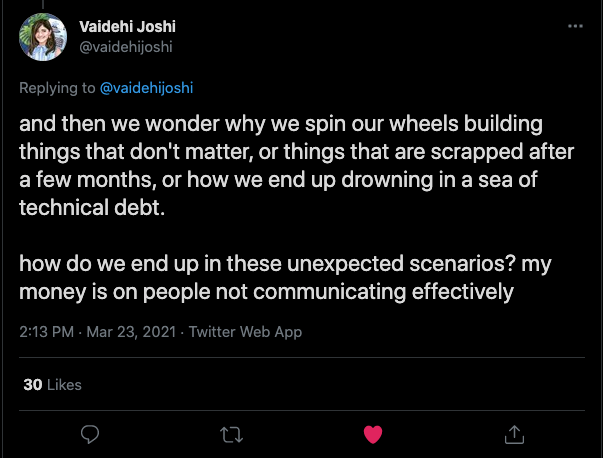Unlike the tweet via the red heart
Viewport: 603px width, 458px height.
[373, 435]
